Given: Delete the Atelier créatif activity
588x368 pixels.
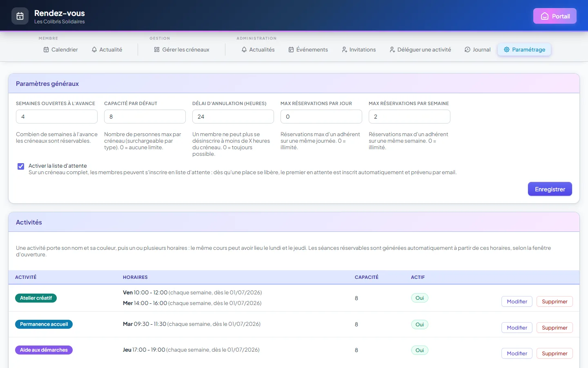Looking at the screenshot, I should [555, 301].
